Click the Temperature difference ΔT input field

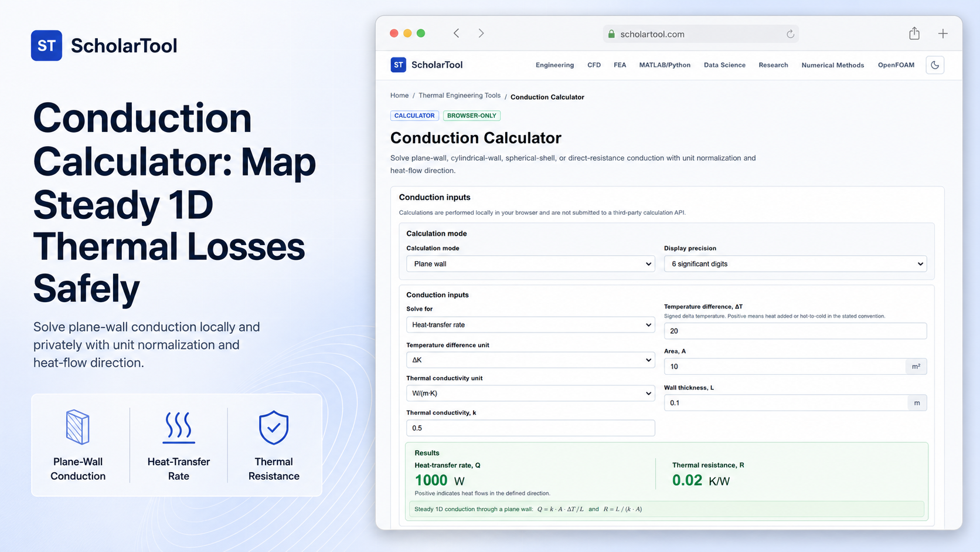[795, 331]
